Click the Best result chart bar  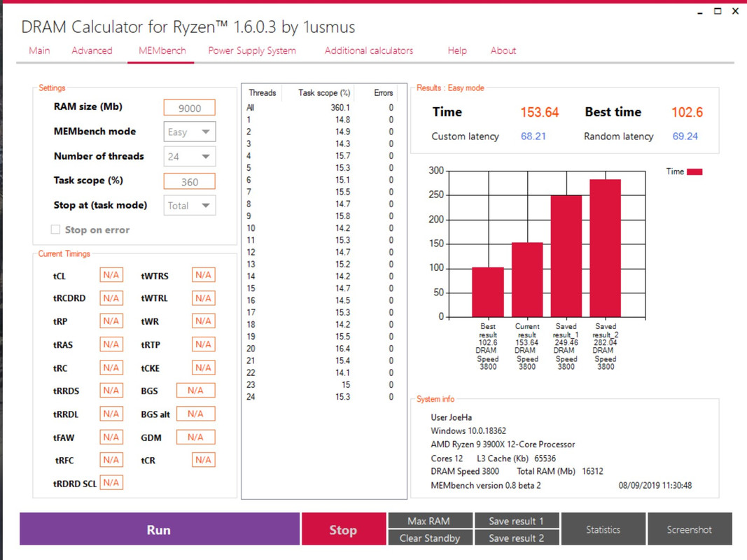[488, 292]
